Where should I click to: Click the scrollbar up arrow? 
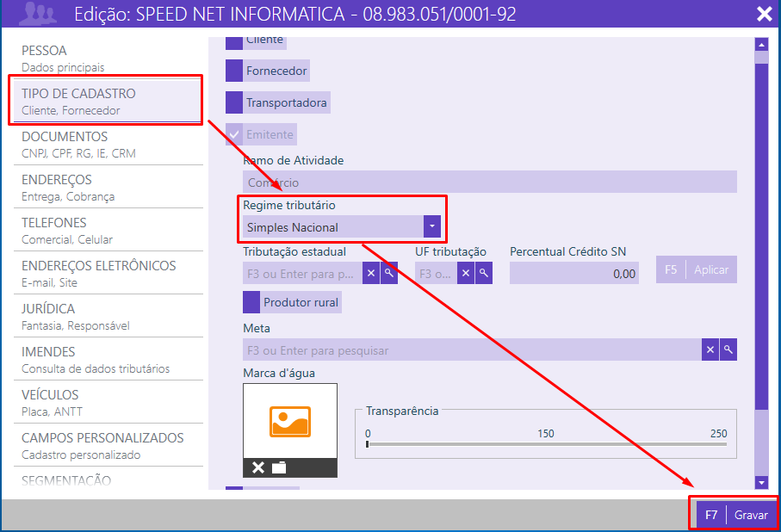point(761,45)
